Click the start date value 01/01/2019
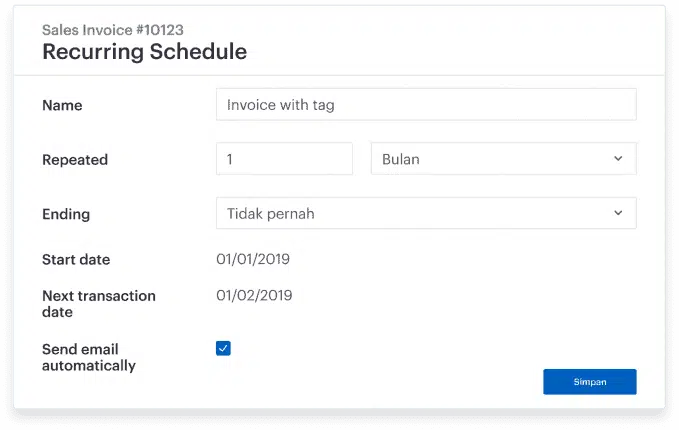Viewport: 679px width, 430px height. point(253,259)
